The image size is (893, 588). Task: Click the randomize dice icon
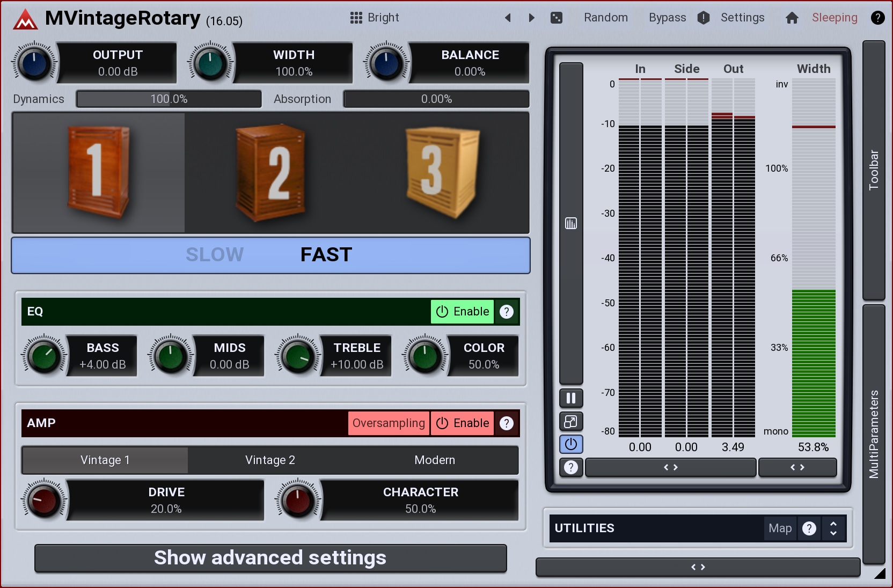(x=557, y=18)
